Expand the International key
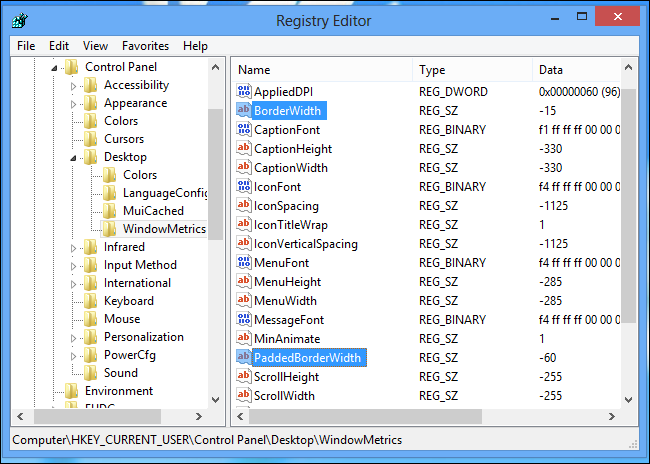Viewport: 650px width, 464px height. (x=73, y=284)
